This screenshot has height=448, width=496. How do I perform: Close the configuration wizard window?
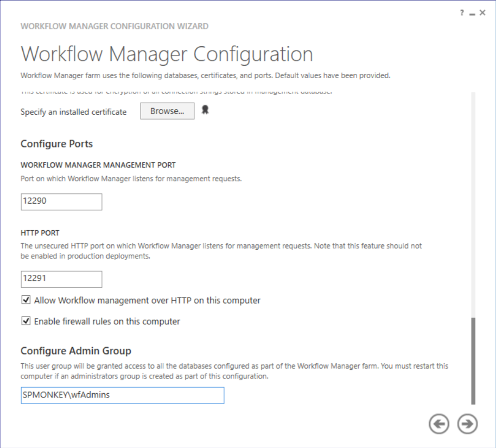[482, 12]
